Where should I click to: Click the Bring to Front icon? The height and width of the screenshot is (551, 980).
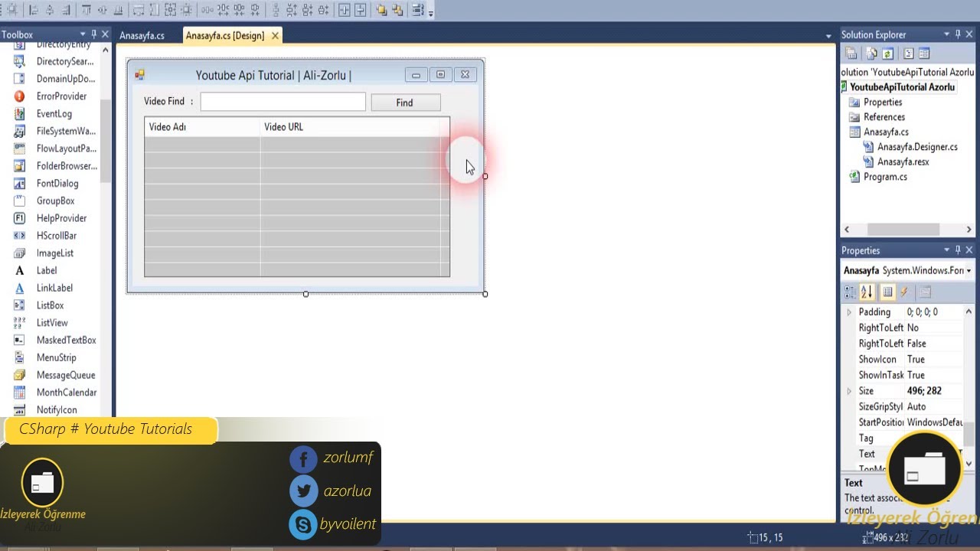(x=381, y=10)
